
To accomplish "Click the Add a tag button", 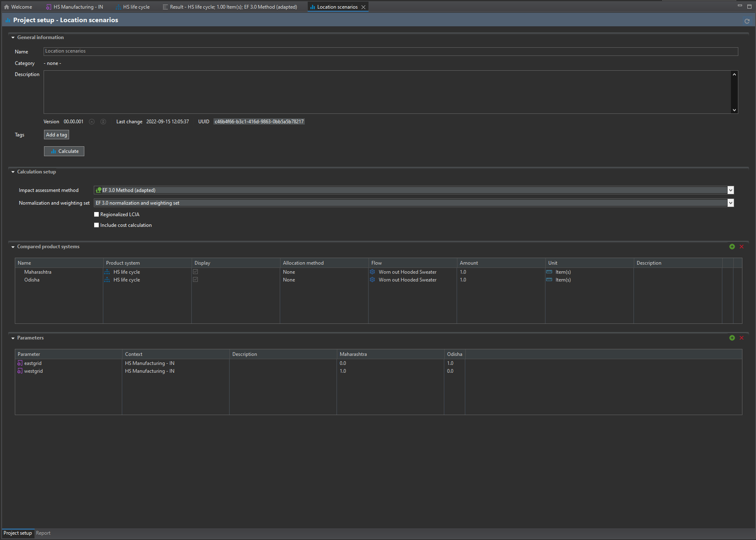I will 56,135.
